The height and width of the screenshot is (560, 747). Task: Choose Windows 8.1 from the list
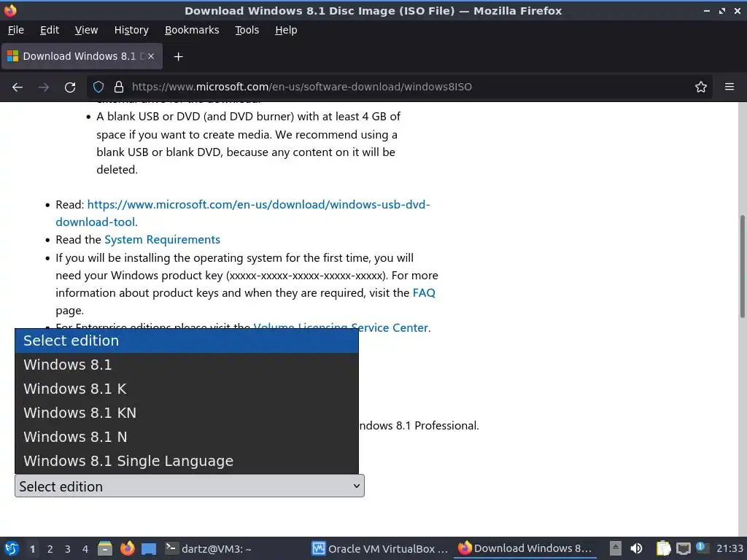(x=187, y=365)
